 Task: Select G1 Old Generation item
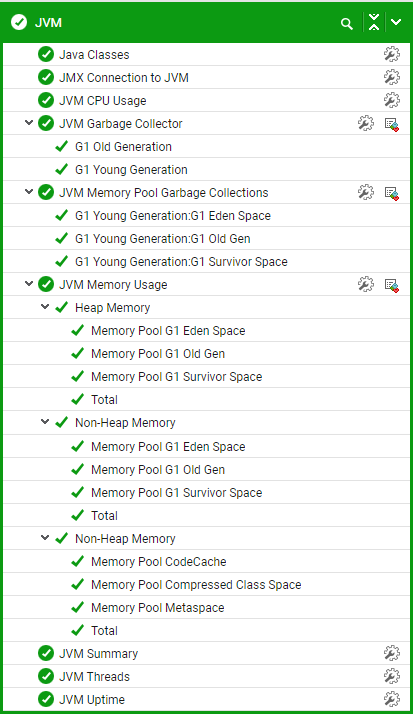tap(123, 147)
